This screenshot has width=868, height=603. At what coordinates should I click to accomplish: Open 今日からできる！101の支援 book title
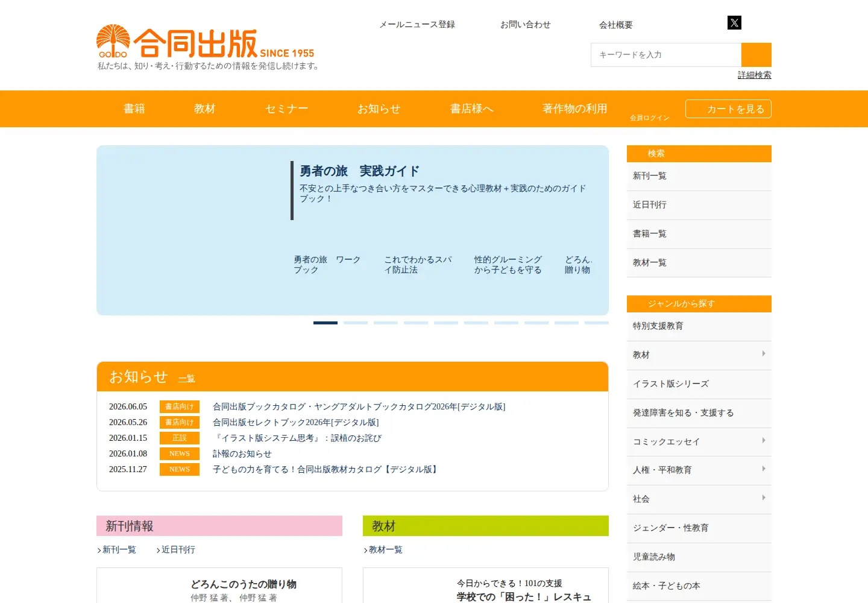tap(509, 584)
